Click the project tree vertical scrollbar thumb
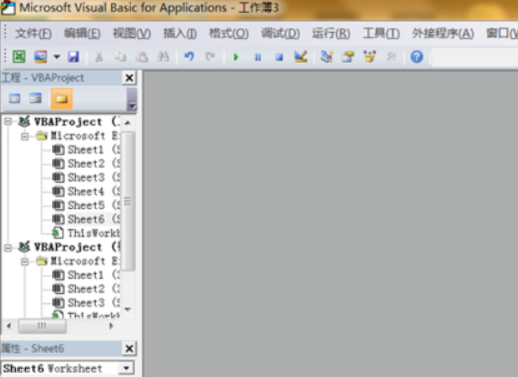The image size is (518, 377). 128,201
